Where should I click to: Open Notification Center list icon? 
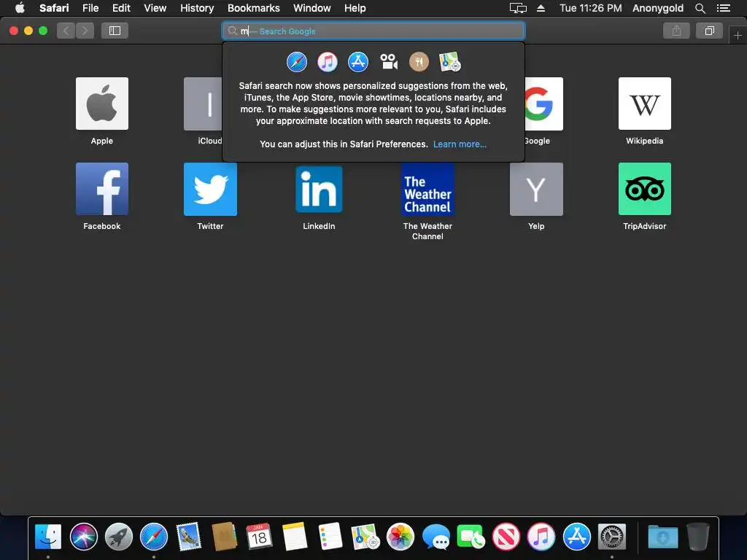click(x=723, y=8)
